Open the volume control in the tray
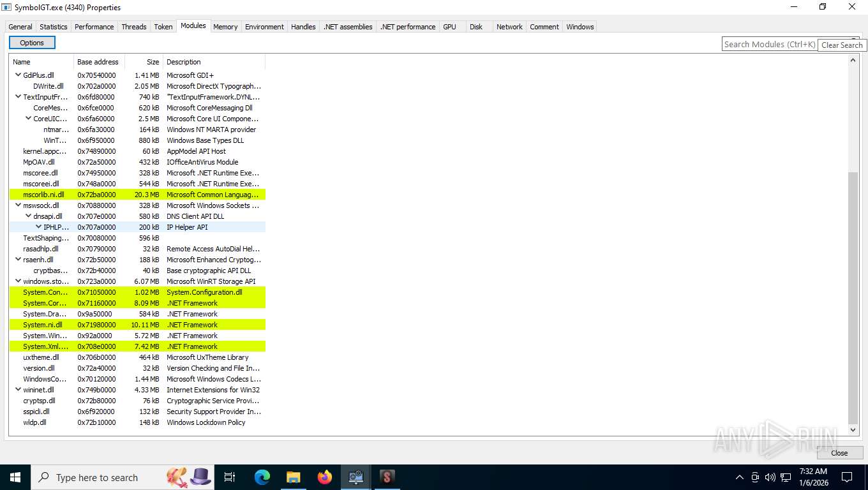The height and width of the screenshot is (490, 868). [770, 477]
